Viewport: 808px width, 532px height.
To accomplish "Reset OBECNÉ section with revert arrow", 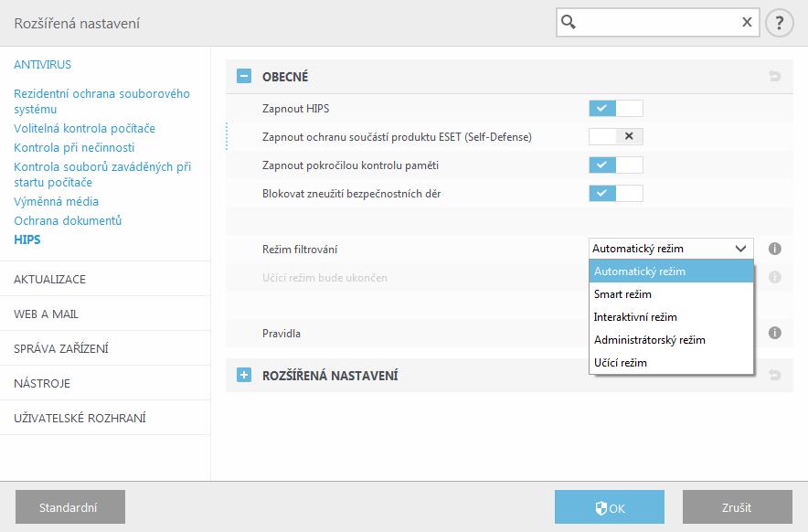I will coord(774,76).
